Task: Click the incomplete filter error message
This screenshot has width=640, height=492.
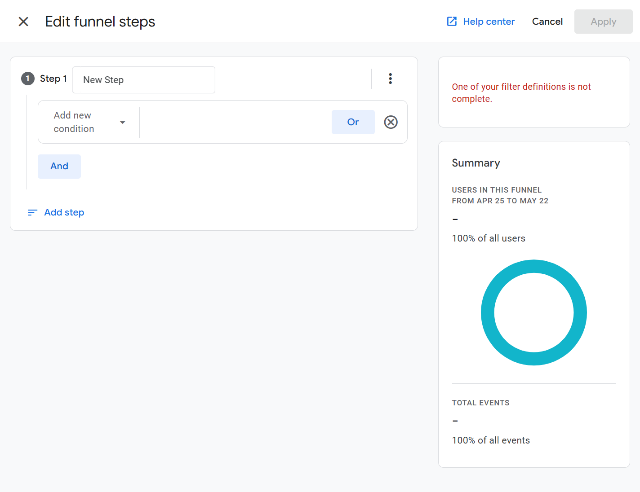Action: click(x=521, y=93)
